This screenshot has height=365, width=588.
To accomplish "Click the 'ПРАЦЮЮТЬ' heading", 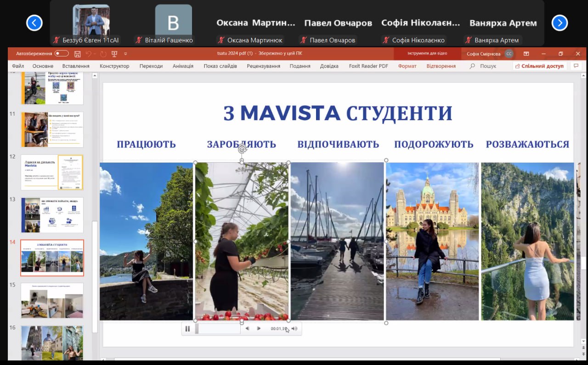I will point(146,144).
